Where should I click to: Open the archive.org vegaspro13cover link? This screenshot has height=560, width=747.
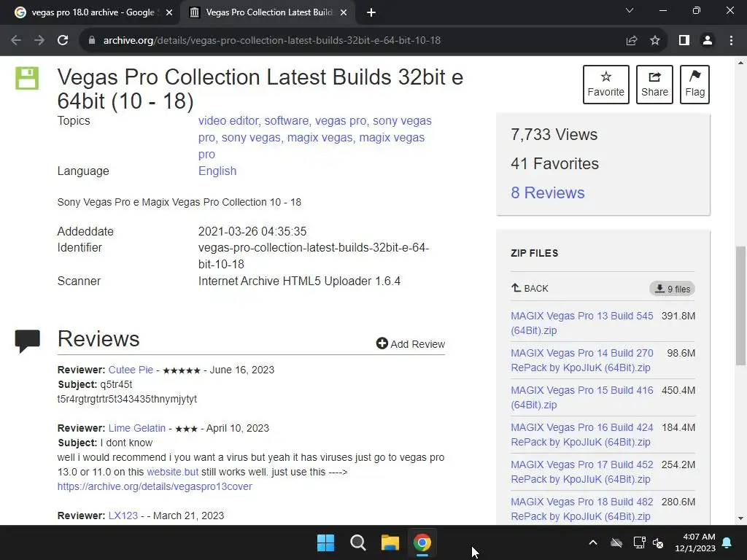155,486
